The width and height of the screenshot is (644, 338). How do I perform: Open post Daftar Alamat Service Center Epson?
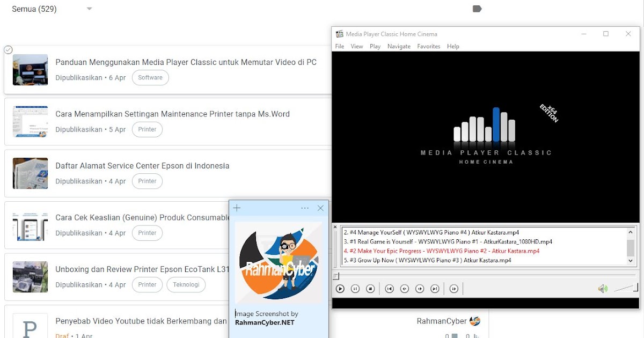tap(142, 166)
